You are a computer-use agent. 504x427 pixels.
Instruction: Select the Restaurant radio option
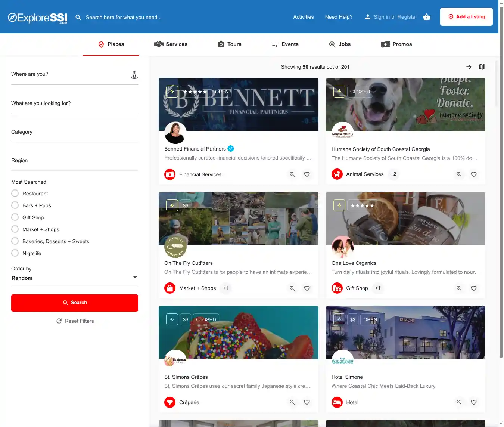15,194
